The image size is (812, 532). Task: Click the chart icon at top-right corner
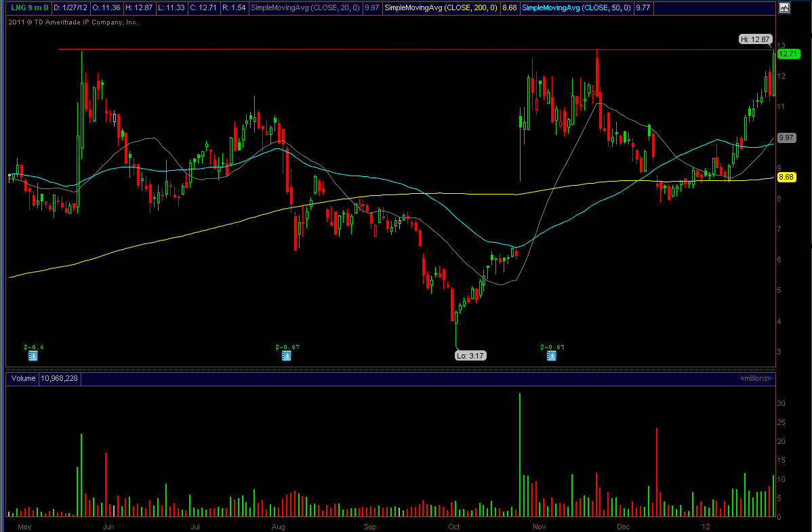tap(784, 7)
